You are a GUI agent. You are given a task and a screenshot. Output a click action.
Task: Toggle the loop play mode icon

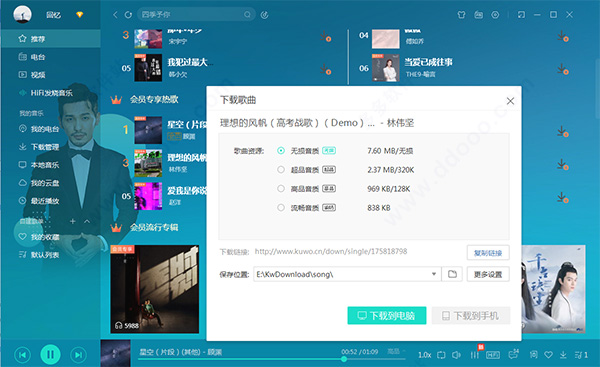pos(441,355)
